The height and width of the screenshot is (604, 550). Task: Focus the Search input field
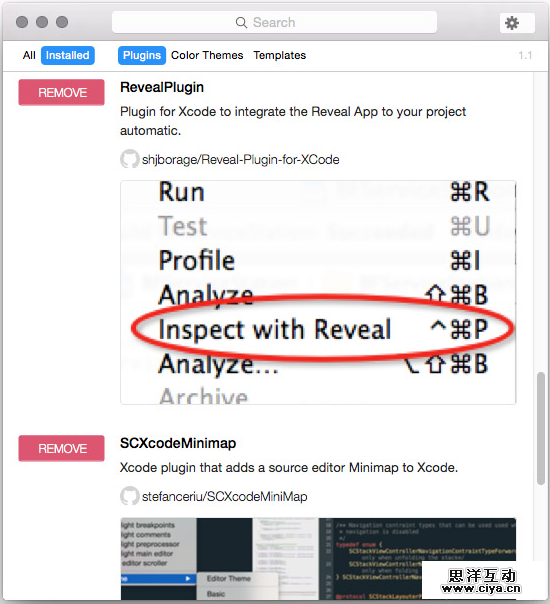(274, 22)
